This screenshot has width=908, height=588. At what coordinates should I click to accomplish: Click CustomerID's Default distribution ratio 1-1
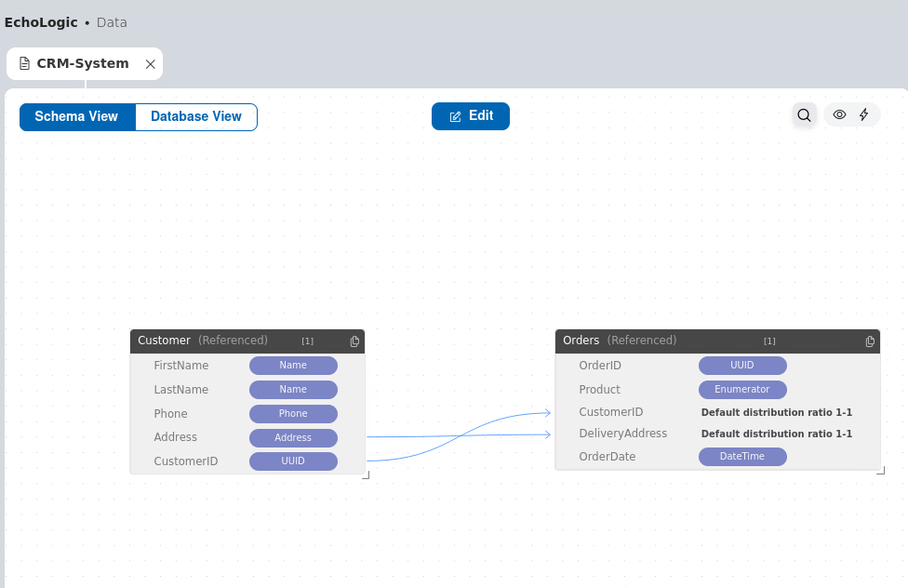(x=777, y=412)
